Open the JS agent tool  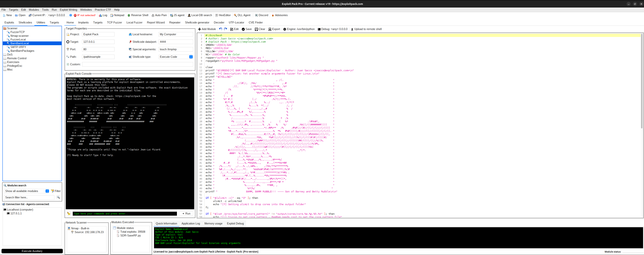[177, 15]
